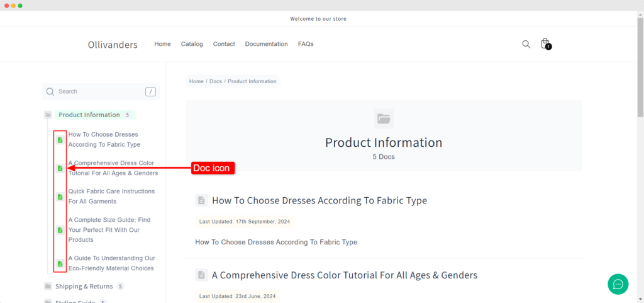Click the large folder icon above Product Information heading
The image size is (644, 303).
[384, 119]
